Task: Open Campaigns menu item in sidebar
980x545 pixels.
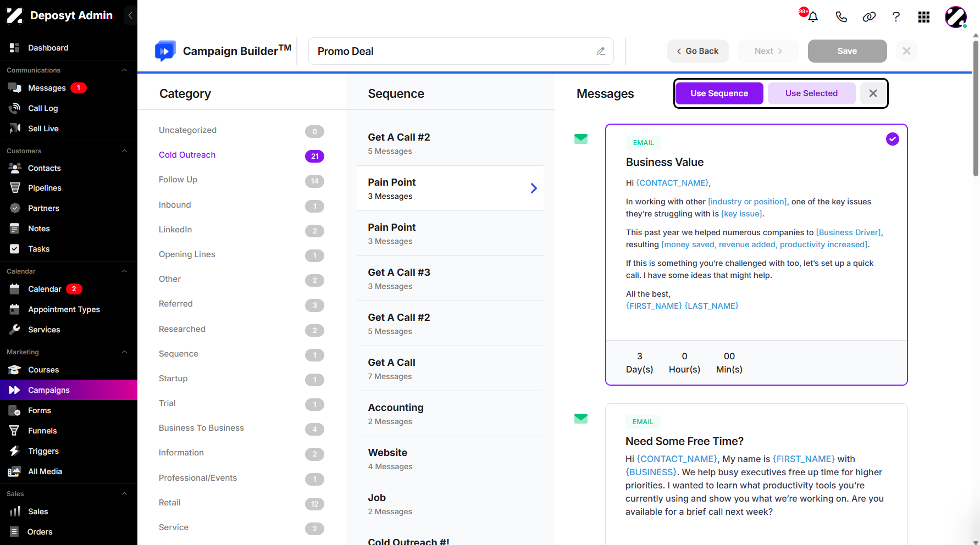Action: [x=69, y=390]
